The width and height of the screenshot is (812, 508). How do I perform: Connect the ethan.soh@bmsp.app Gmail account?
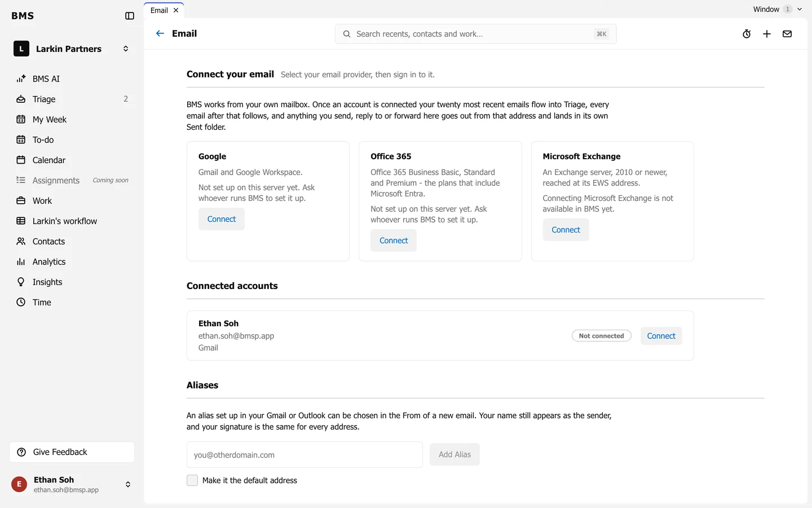coord(661,336)
